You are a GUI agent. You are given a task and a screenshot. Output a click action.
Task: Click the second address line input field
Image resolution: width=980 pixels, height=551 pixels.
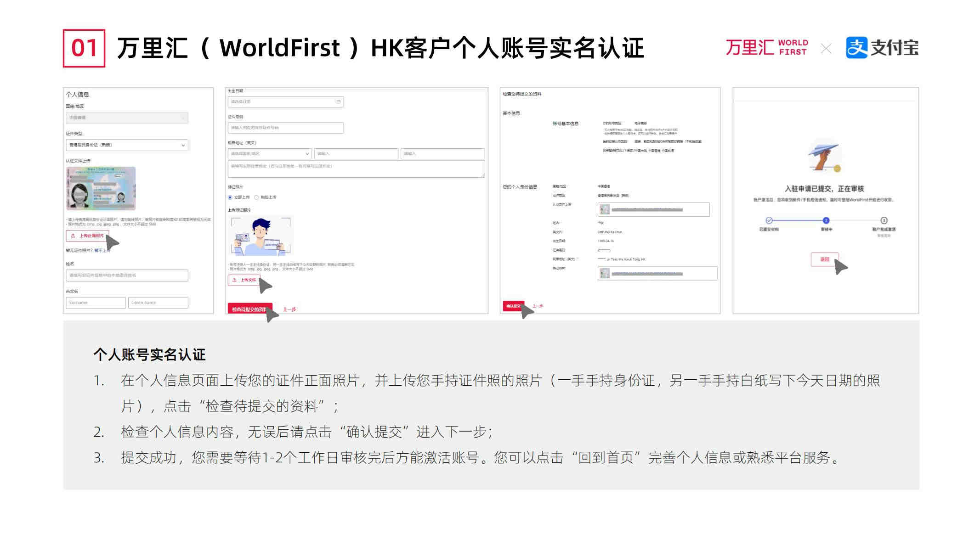pos(356,154)
